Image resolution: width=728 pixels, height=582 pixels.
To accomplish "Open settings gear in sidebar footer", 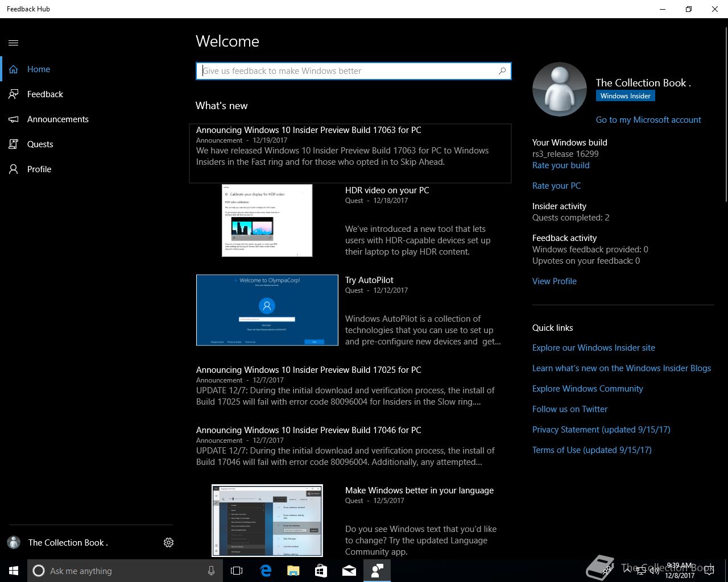I will point(168,543).
